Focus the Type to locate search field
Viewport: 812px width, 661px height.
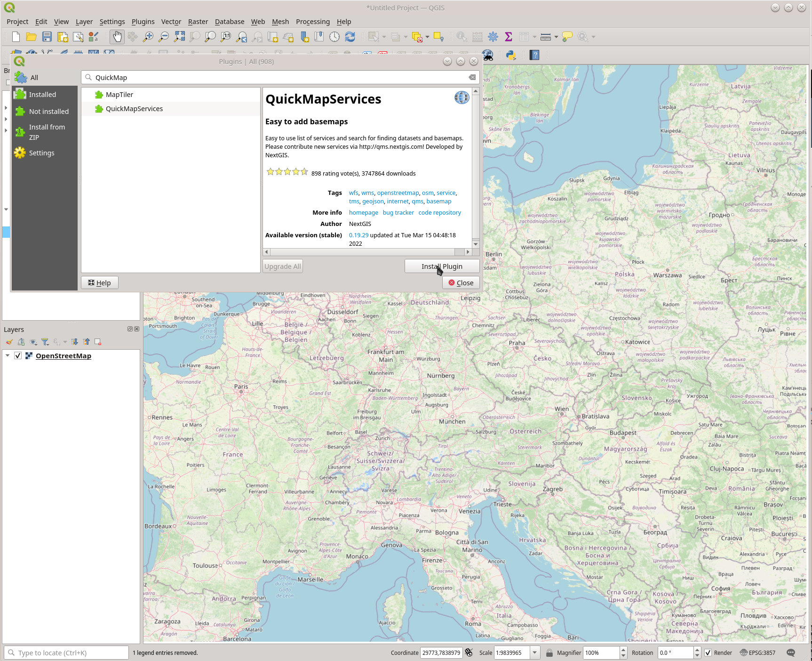[x=66, y=653]
